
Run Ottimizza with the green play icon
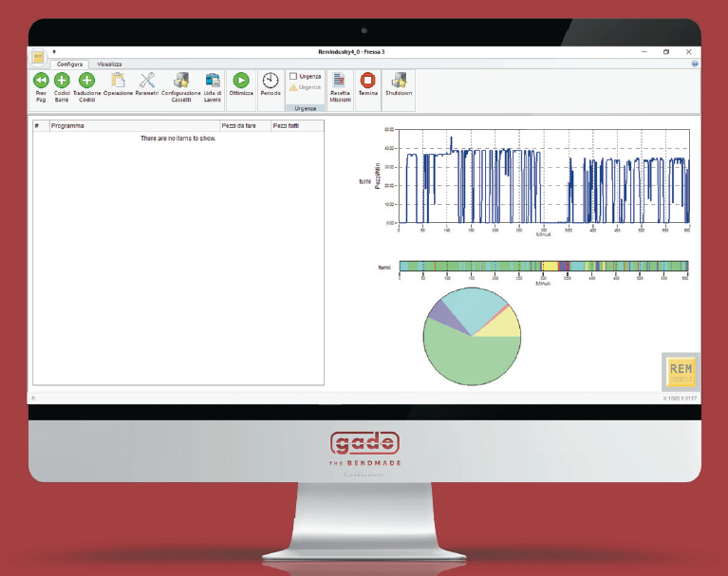tap(241, 81)
